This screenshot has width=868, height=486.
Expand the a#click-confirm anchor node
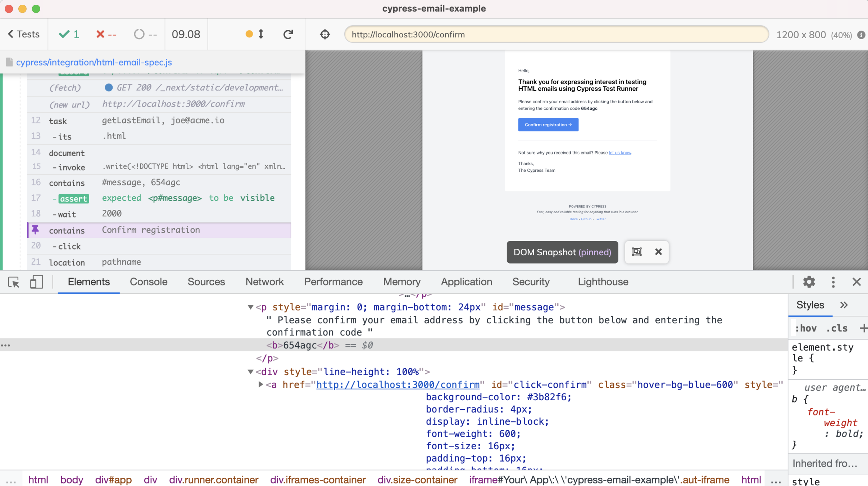click(x=261, y=384)
